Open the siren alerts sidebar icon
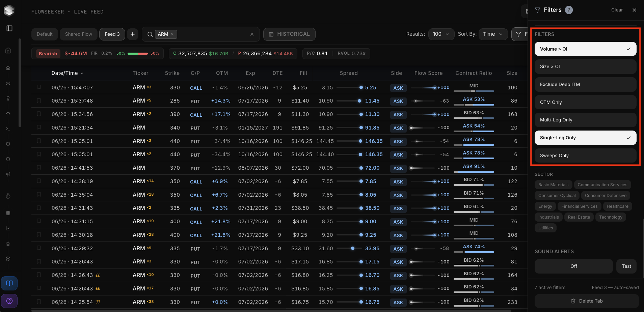This screenshot has width=644, height=312. [8, 244]
